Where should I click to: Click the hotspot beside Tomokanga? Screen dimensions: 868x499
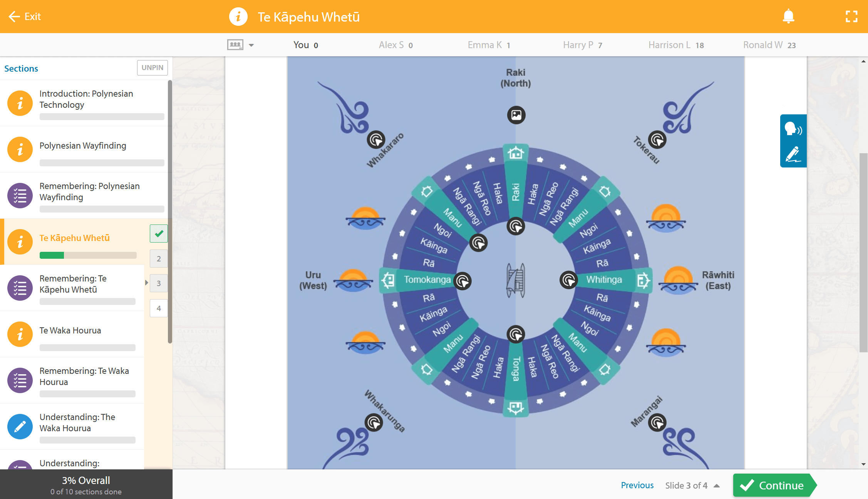[462, 281]
